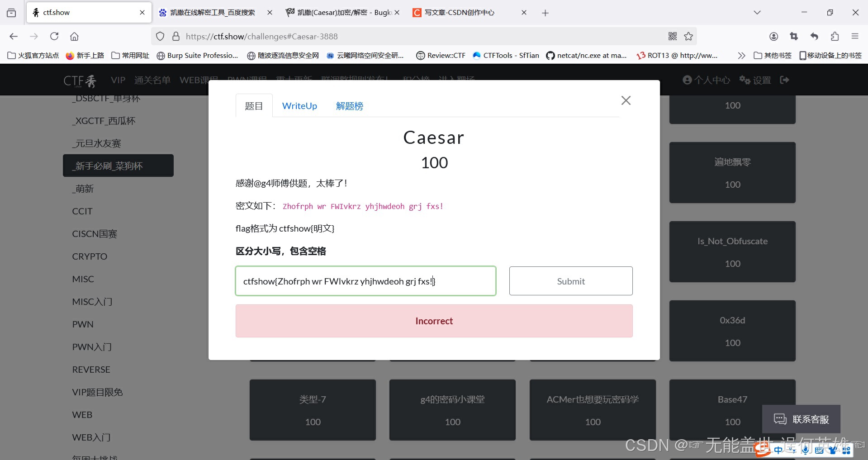Open 通关名单 navbar link
This screenshot has width=868, height=460.
click(152, 80)
